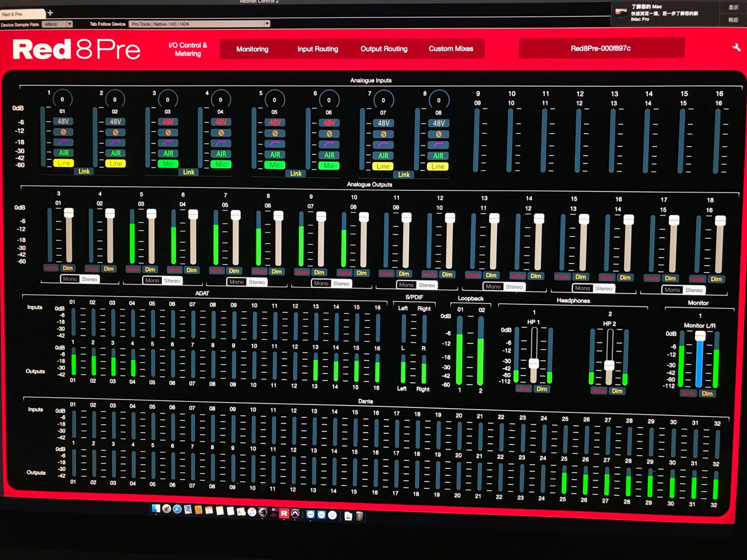
Task: Open Launchpad rocket in the dock
Action: coord(167,509)
